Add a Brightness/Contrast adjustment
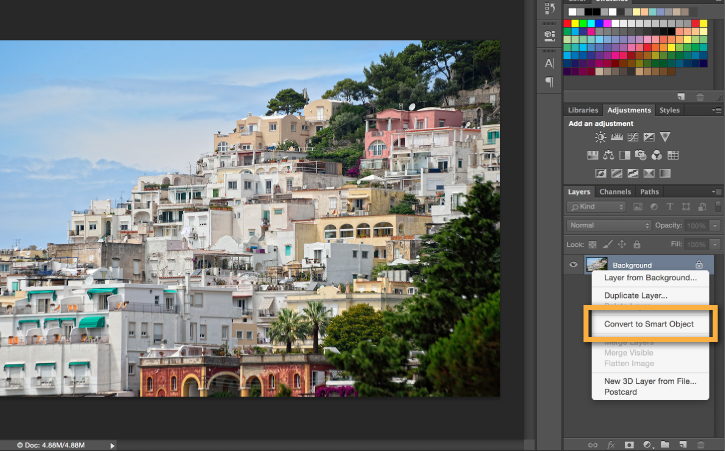 click(x=600, y=137)
